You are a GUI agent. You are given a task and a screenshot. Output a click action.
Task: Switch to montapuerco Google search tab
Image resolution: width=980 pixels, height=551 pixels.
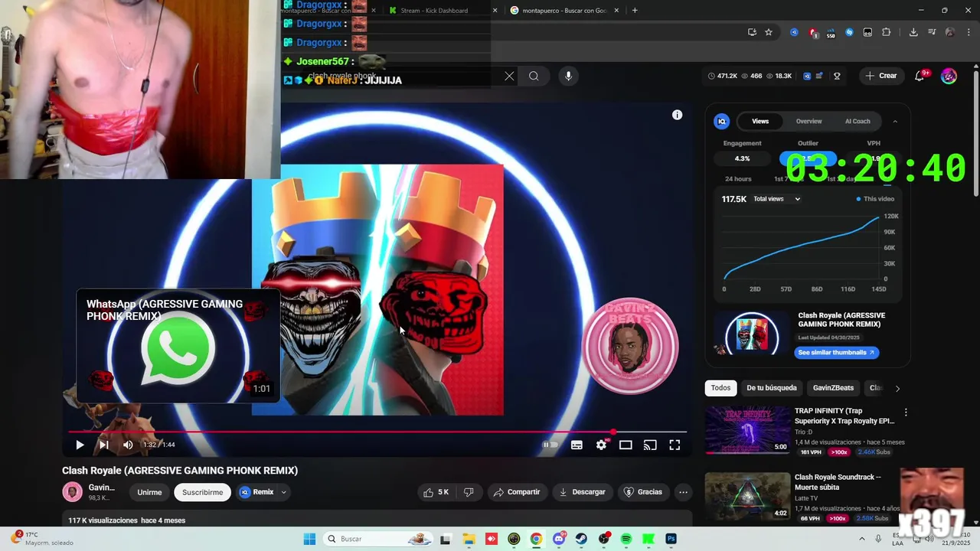(564, 11)
